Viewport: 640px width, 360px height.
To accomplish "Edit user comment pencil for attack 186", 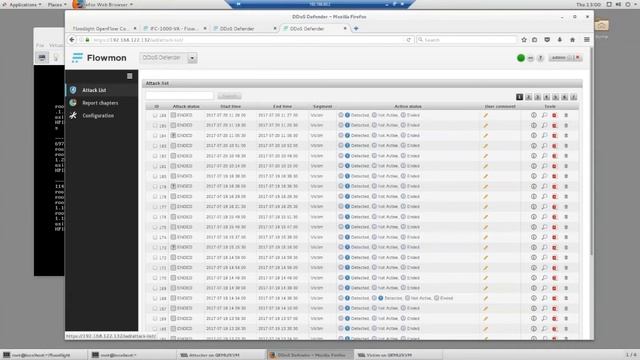I will click(x=486, y=116).
